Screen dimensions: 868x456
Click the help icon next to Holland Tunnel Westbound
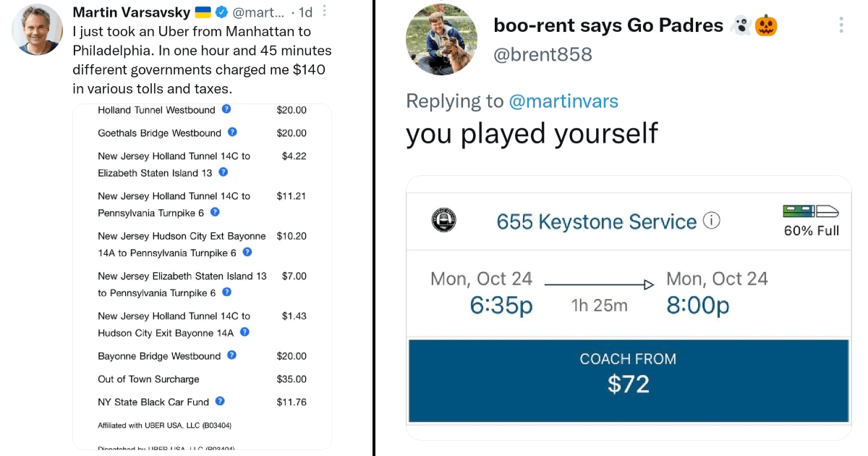click(226, 109)
